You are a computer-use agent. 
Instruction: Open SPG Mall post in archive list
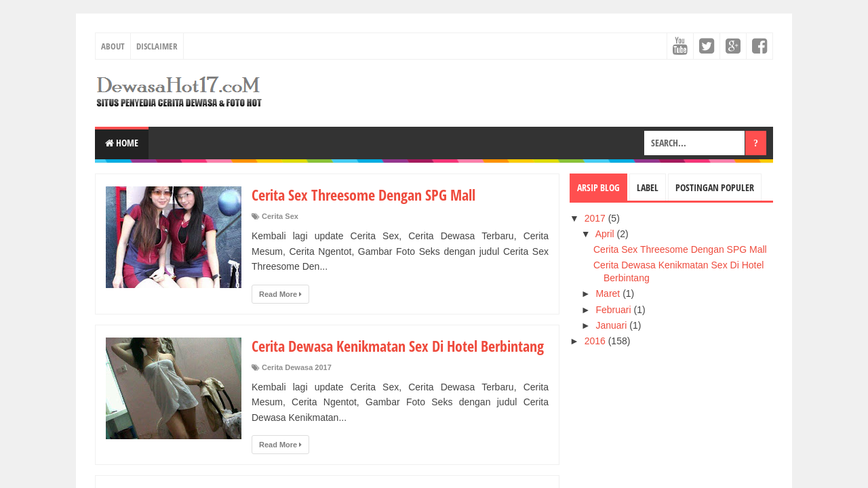point(680,249)
